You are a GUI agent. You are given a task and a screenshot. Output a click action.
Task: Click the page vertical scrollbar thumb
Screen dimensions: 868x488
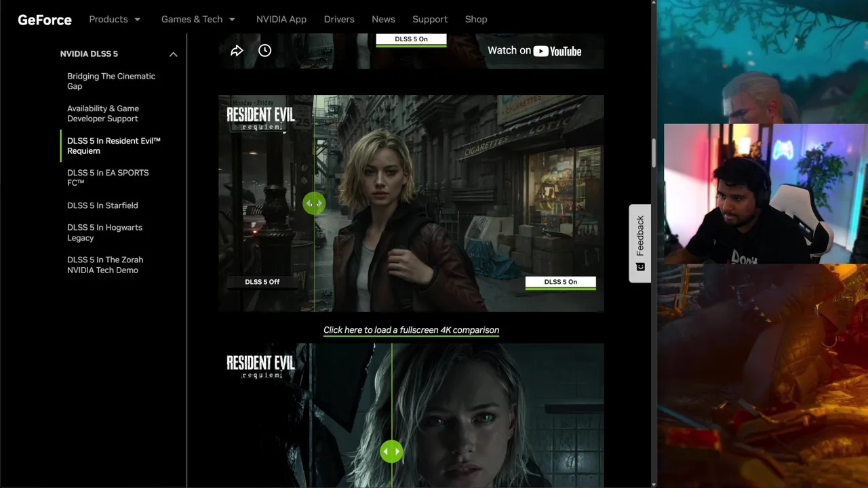click(x=654, y=152)
